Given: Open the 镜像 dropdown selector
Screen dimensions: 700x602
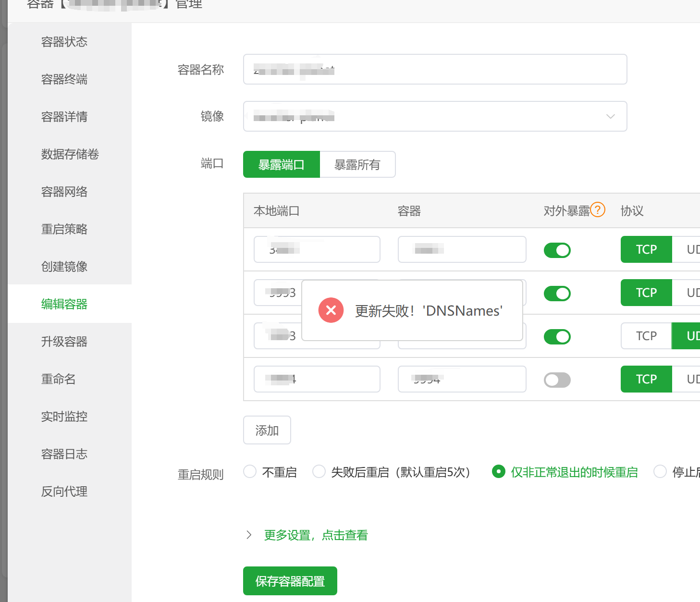Looking at the screenshot, I should point(435,116).
